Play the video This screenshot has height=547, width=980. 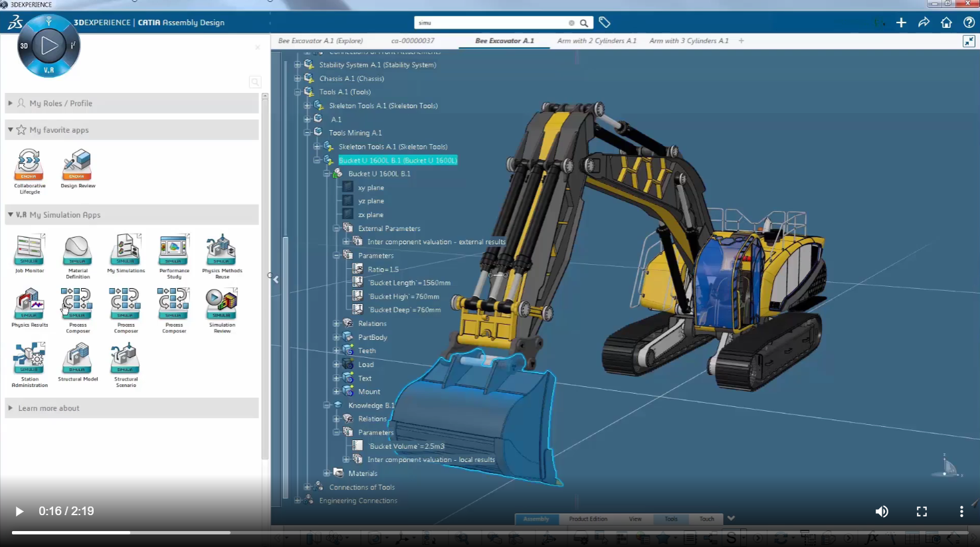point(19,511)
